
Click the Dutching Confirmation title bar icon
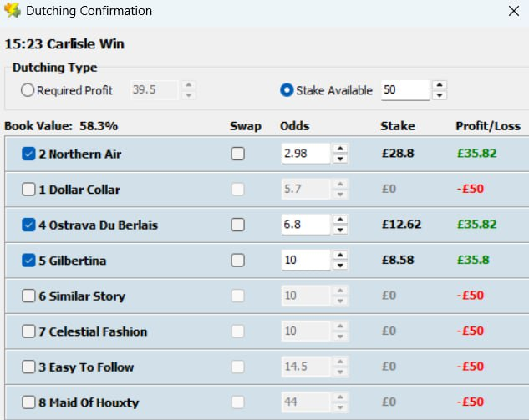[x=12, y=12]
